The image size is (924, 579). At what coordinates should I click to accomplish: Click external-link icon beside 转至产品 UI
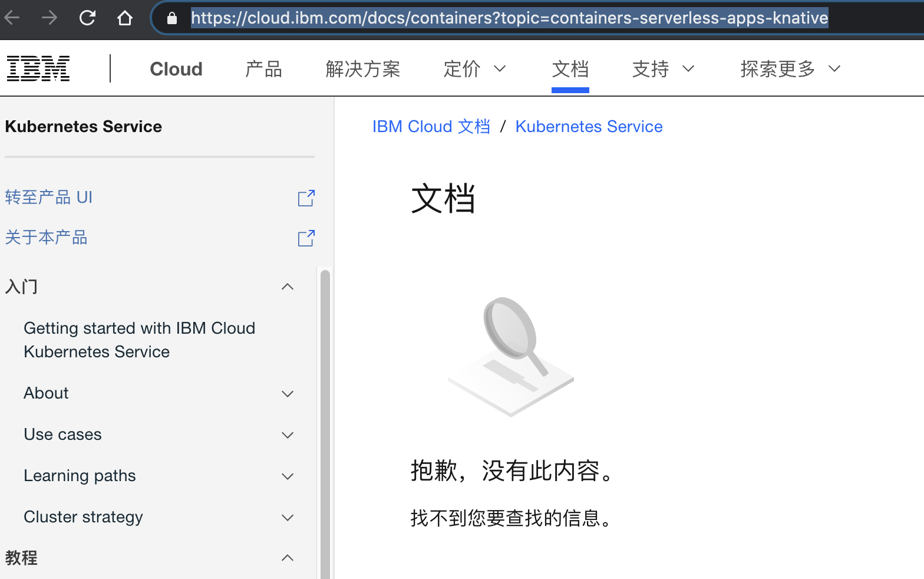[306, 198]
